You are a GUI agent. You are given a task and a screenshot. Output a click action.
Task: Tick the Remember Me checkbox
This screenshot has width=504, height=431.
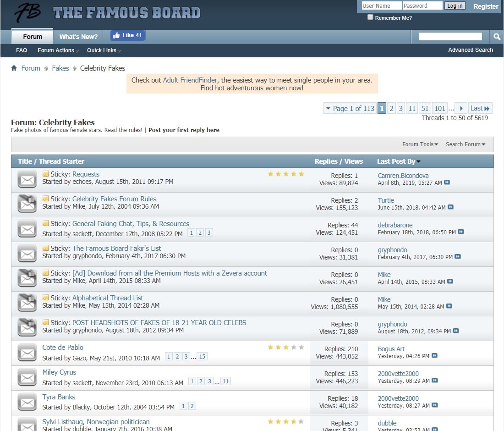click(370, 17)
